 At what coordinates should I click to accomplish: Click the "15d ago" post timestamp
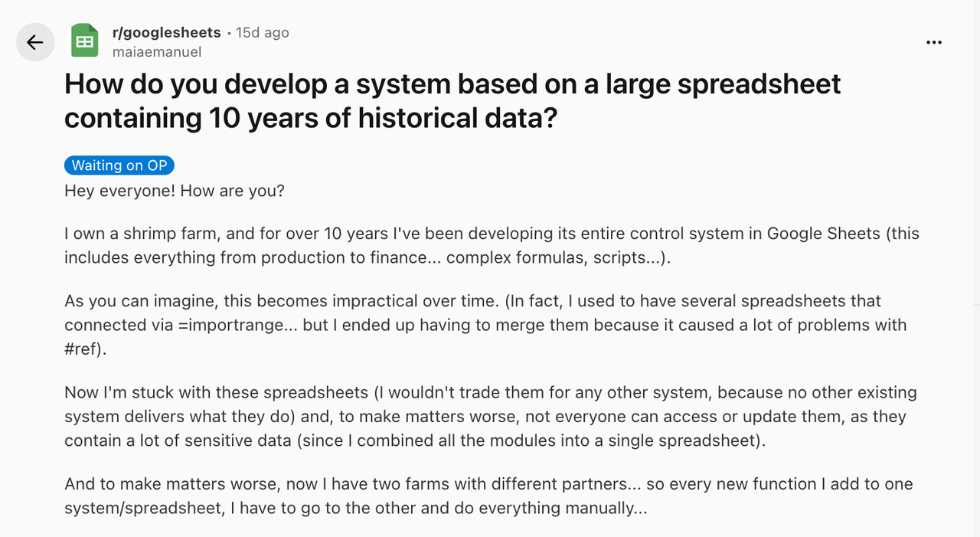[263, 33]
